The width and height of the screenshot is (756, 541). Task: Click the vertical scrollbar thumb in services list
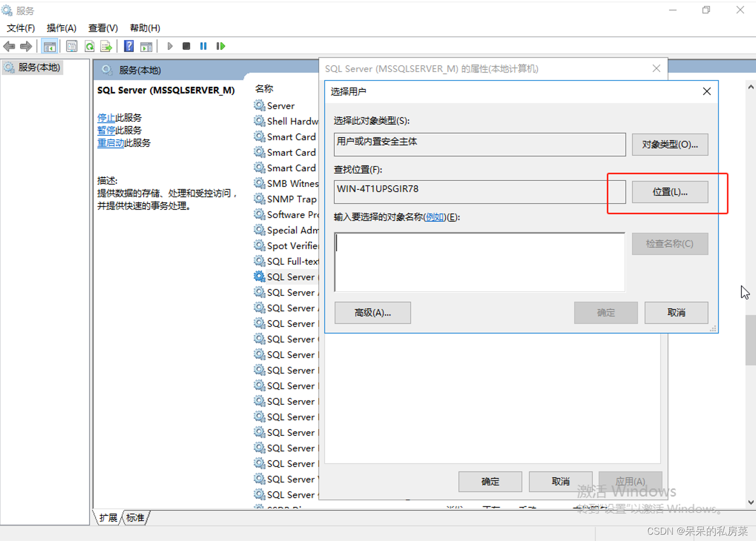751,340
